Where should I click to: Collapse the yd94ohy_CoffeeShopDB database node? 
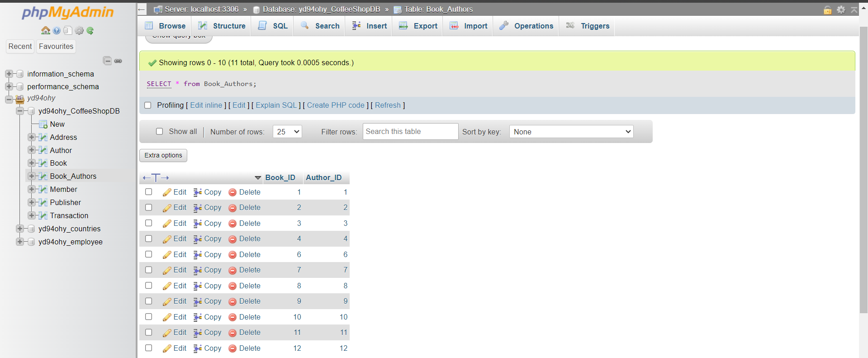coord(20,111)
